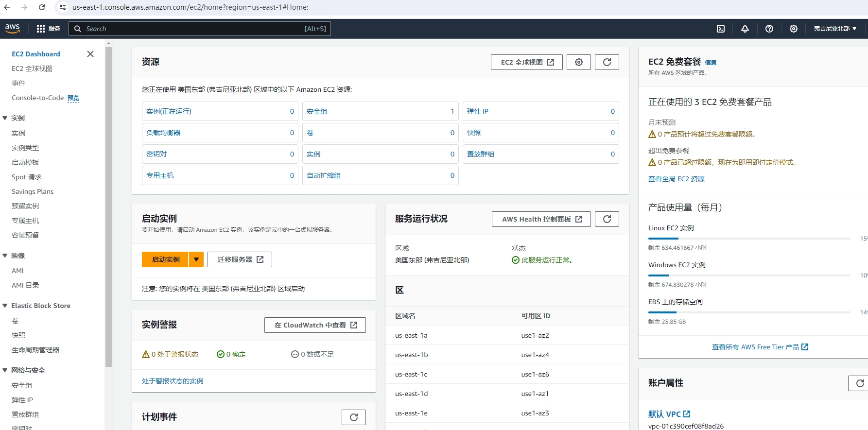Viewport: 868px width, 430px height.
Task: Click the month-end forecast warning icon
Action: pyautogui.click(x=652, y=134)
